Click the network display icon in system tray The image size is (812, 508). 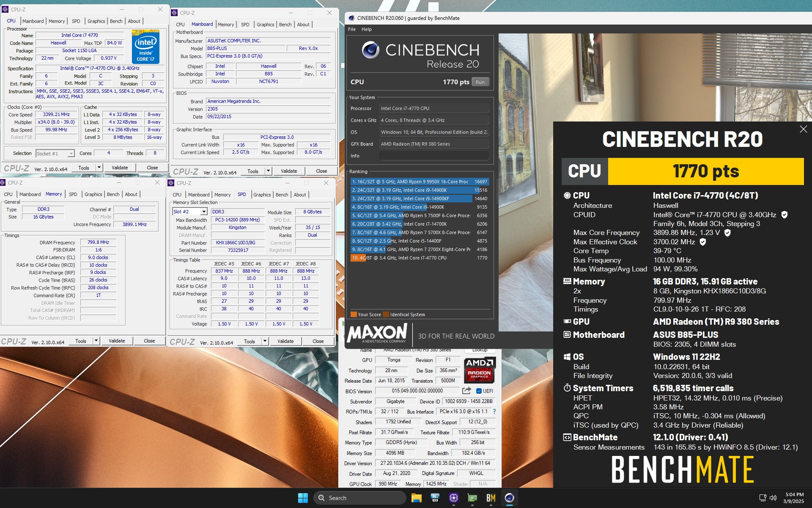(763, 498)
